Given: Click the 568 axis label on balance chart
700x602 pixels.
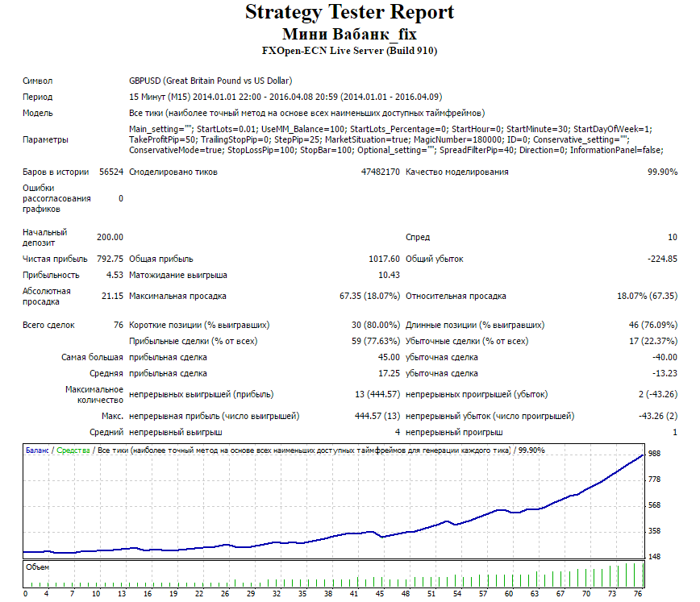Looking at the screenshot, I should click(654, 505).
